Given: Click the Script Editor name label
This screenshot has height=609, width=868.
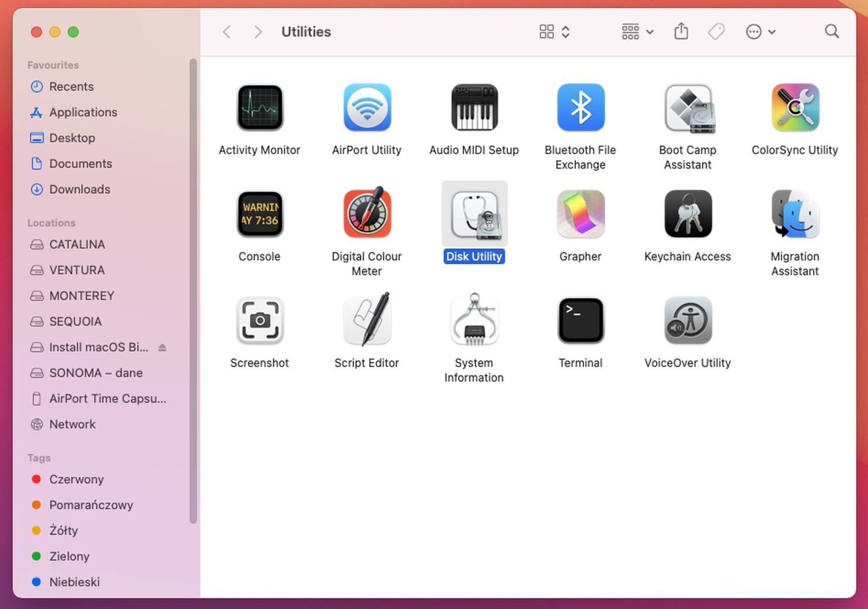Looking at the screenshot, I should [367, 363].
